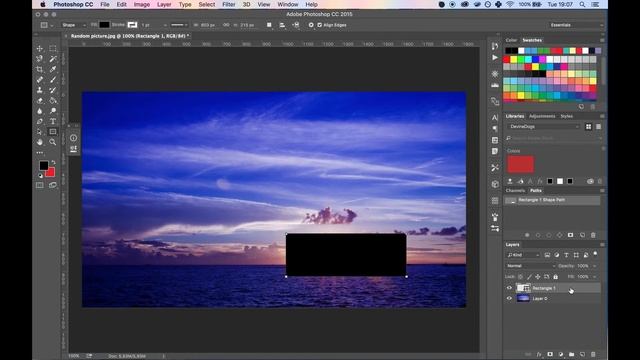Screen dimensions: 640x360
Task: Select the Healing Brush tool
Action: pos(40,80)
